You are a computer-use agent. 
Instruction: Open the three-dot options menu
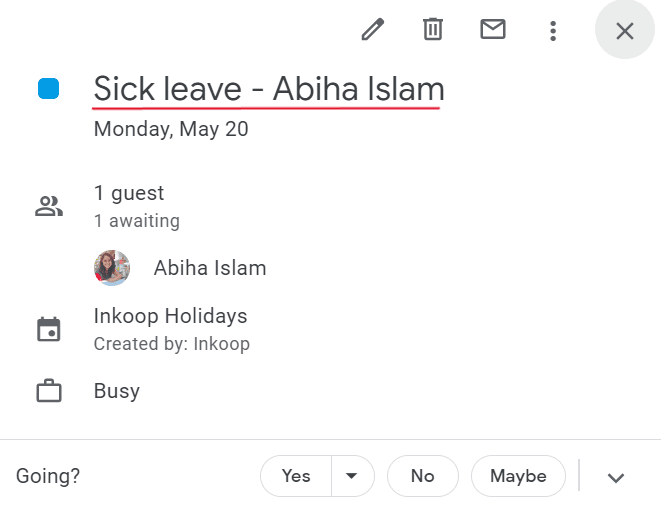point(553,31)
